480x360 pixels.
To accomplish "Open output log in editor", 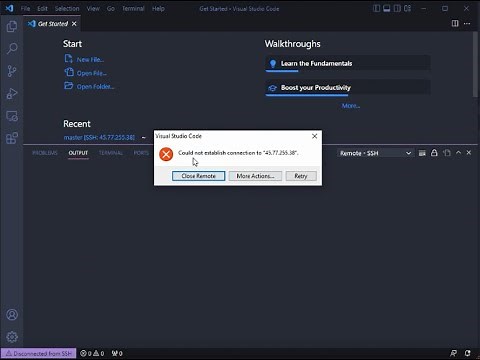I will pos(447,153).
